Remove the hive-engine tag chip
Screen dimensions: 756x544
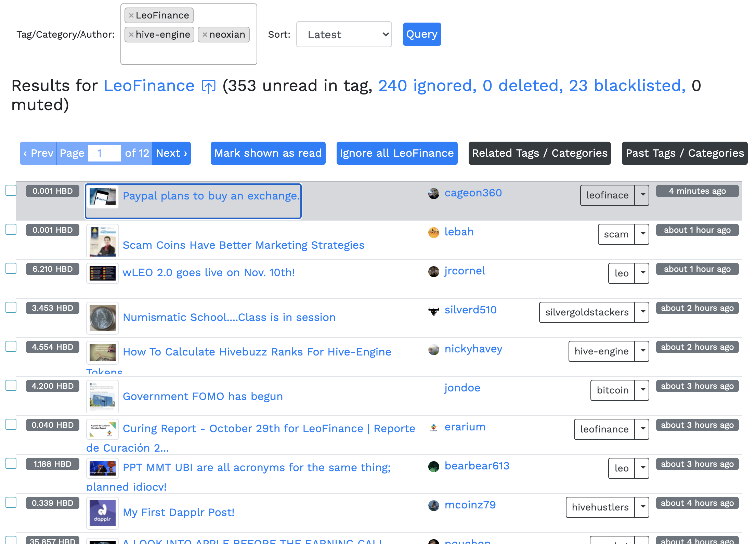pos(131,35)
